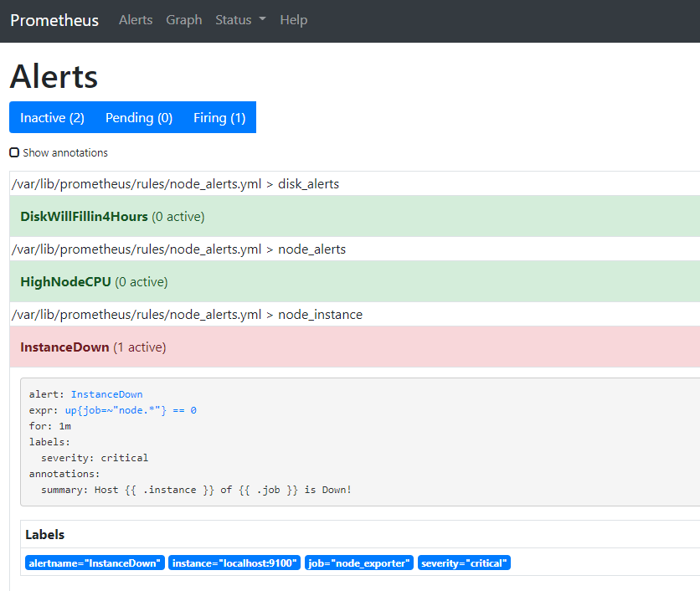
Task: Go to Alerts in navigation bar
Action: [136, 20]
